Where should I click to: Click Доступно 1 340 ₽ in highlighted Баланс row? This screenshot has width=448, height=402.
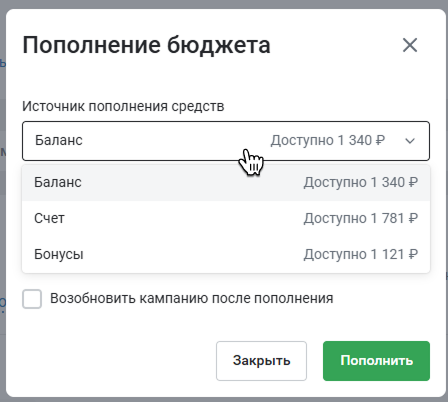361,182
